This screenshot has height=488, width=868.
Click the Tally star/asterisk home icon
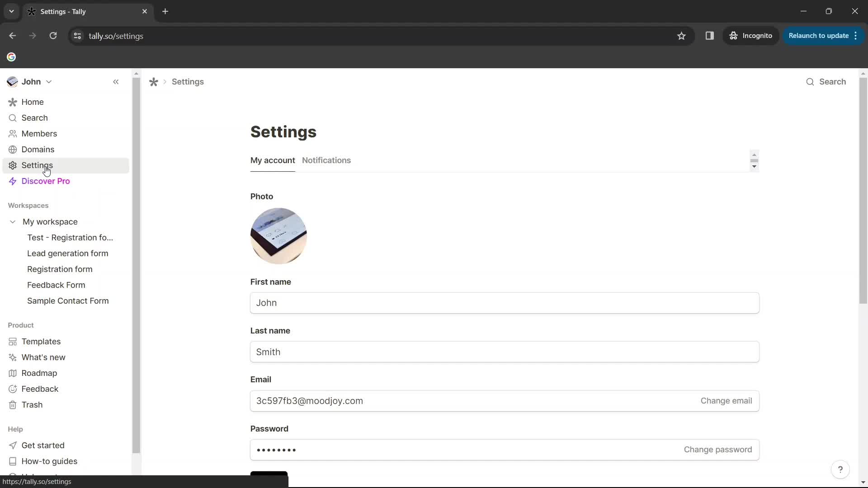coord(153,82)
